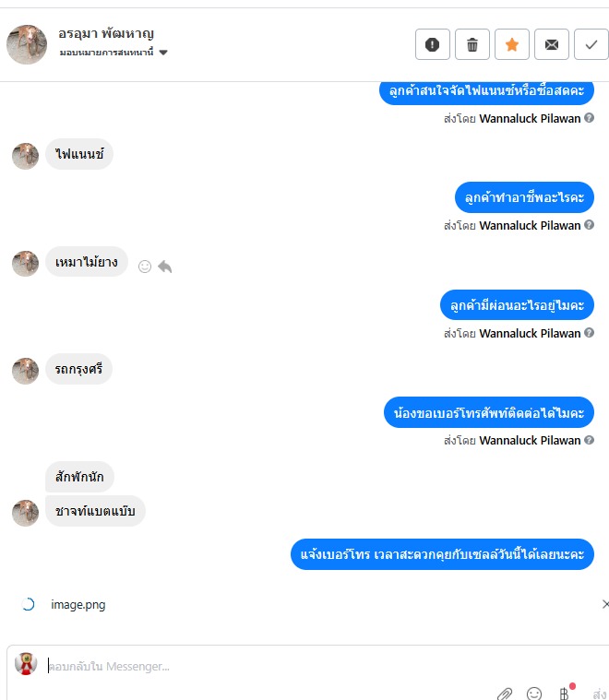Viewport: 609px width, 700px height.
Task: Open customer name อรอุมา in header
Action: [106, 33]
